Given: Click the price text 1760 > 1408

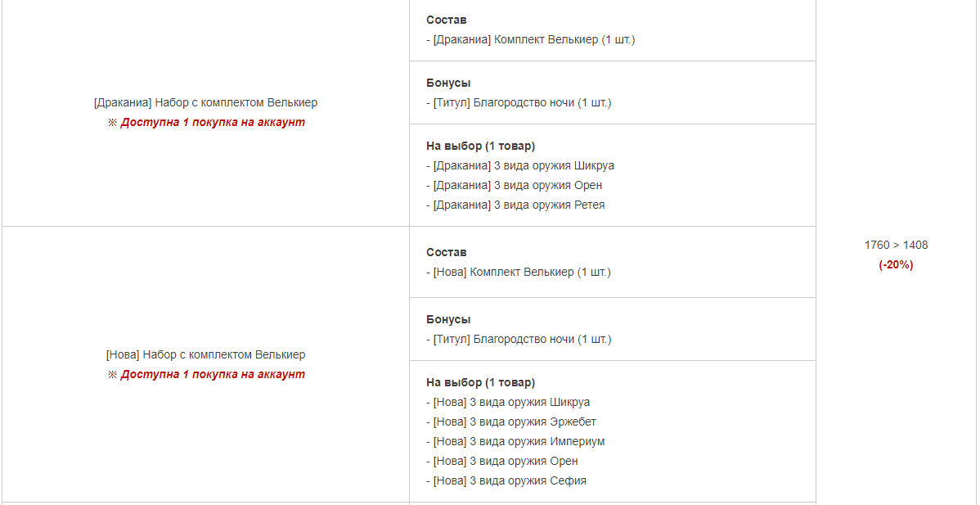Looking at the screenshot, I should tap(897, 245).
